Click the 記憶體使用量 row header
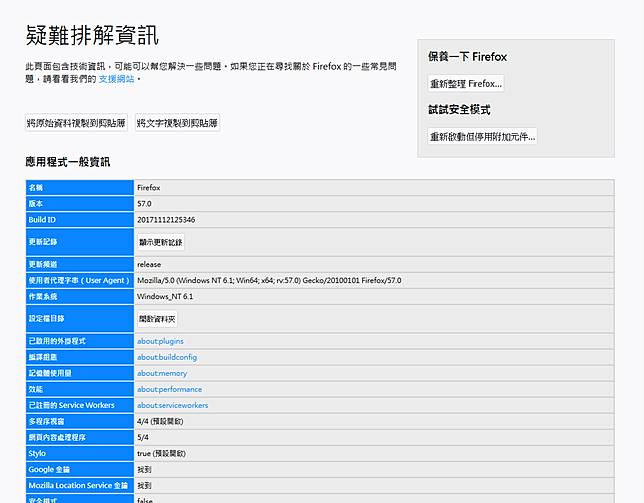The image size is (644, 503). pos(80,373)
